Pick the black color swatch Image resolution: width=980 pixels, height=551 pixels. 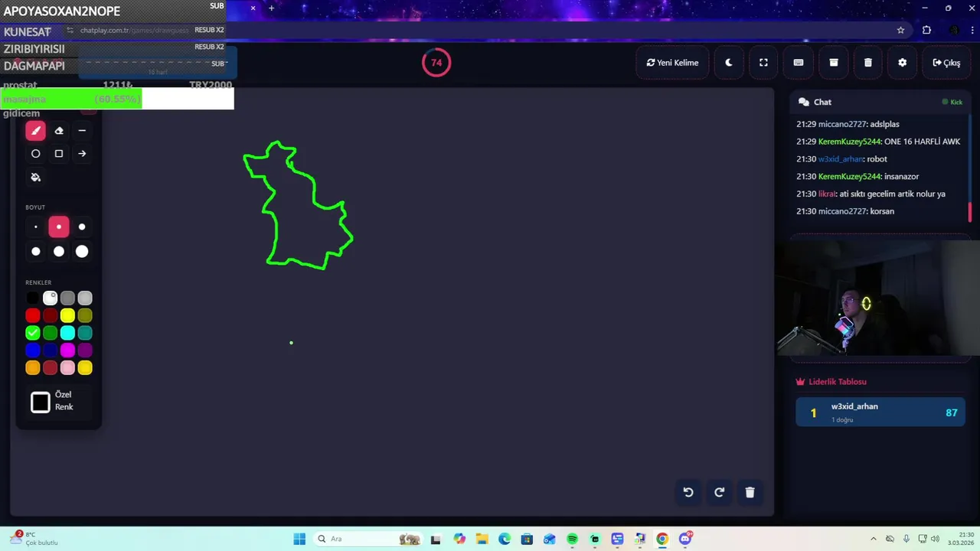pyautogui.click(x=32, y=298)
